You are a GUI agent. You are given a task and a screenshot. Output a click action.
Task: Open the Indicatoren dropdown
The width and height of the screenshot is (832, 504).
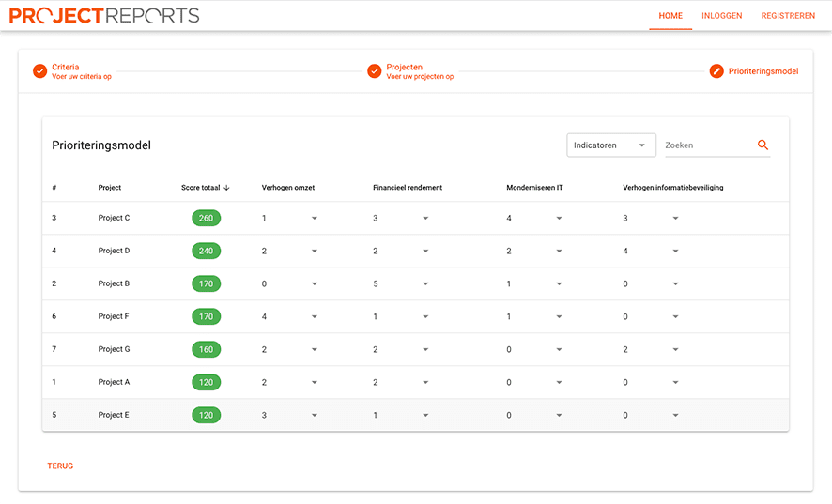(611, 145)
